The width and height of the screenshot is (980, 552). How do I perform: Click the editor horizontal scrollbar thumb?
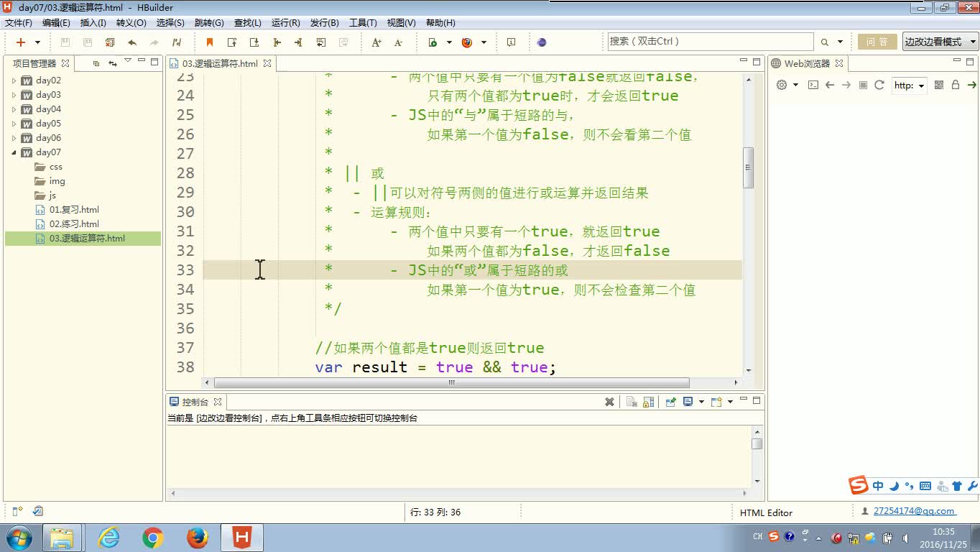click(x=452, y=382)
